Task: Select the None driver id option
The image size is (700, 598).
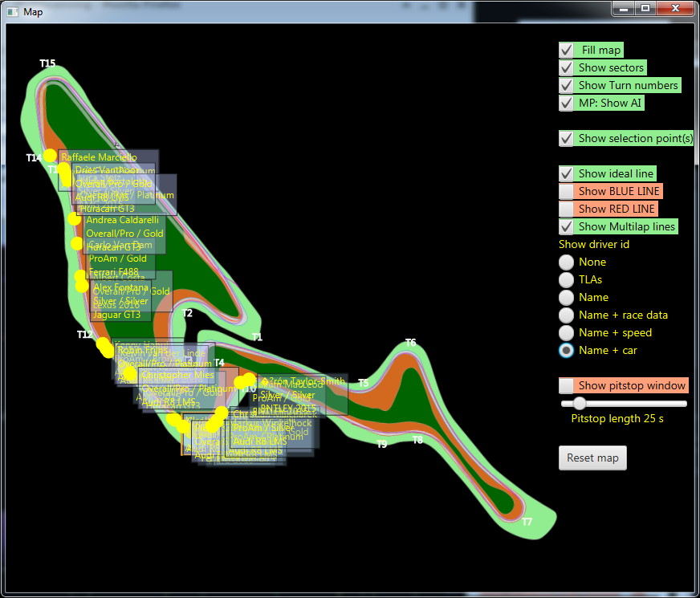Action: [564, 262]
